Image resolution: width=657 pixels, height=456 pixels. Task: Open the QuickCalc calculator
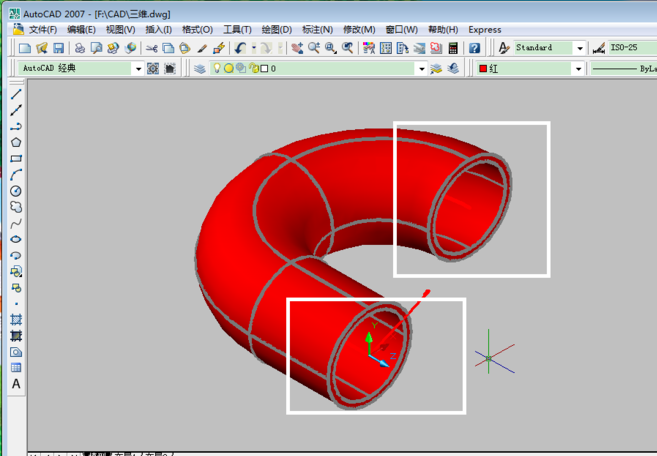coord(453,48)
